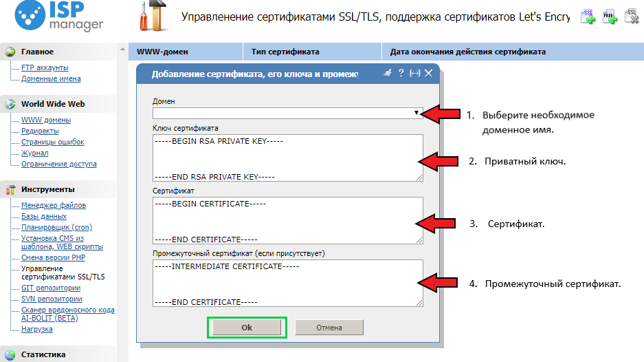644x362 pixels.
Task: Sort by the WWW-домен column header
Action: [x=186, y=52]
